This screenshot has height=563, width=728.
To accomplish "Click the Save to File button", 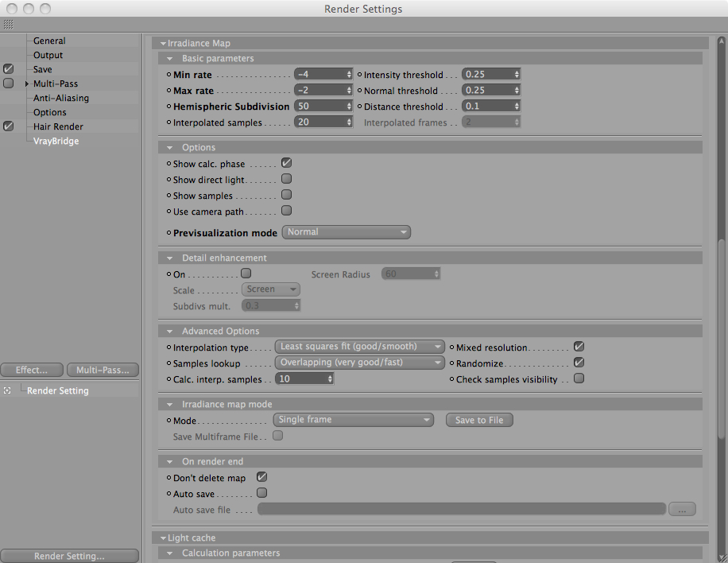I will click(x=479, y=420).
